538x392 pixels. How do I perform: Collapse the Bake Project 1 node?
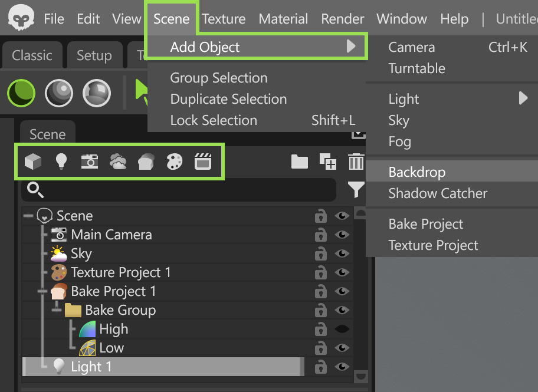click(x=42, y=291)
